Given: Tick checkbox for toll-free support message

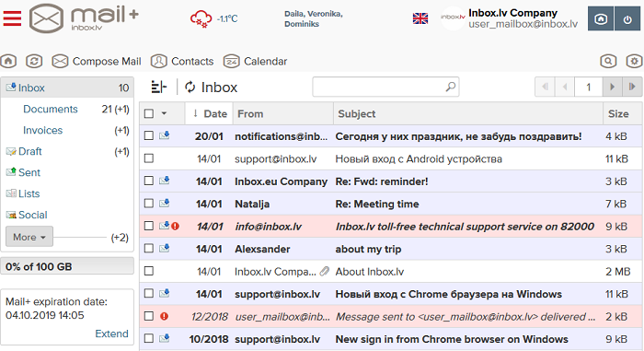Looking at the screenshot, I should (149, 226).
